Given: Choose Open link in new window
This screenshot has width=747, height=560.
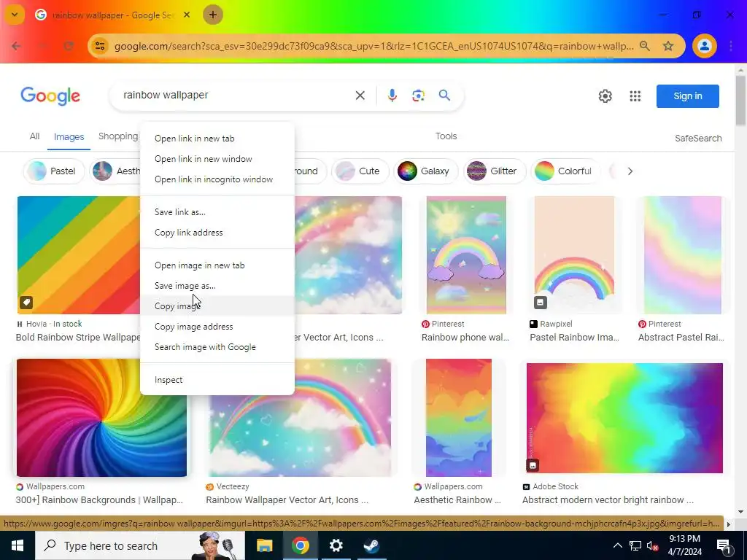Looking at the screenshot, I should (217, 159).
